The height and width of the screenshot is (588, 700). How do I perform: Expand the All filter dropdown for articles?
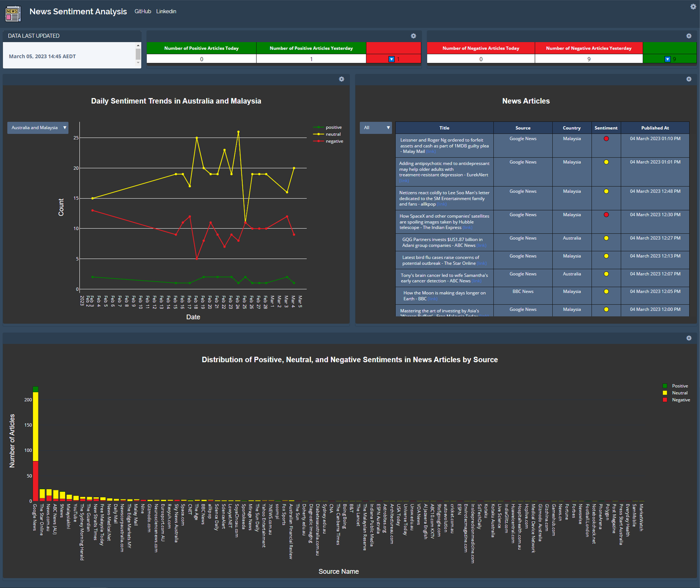pos(376,128)
